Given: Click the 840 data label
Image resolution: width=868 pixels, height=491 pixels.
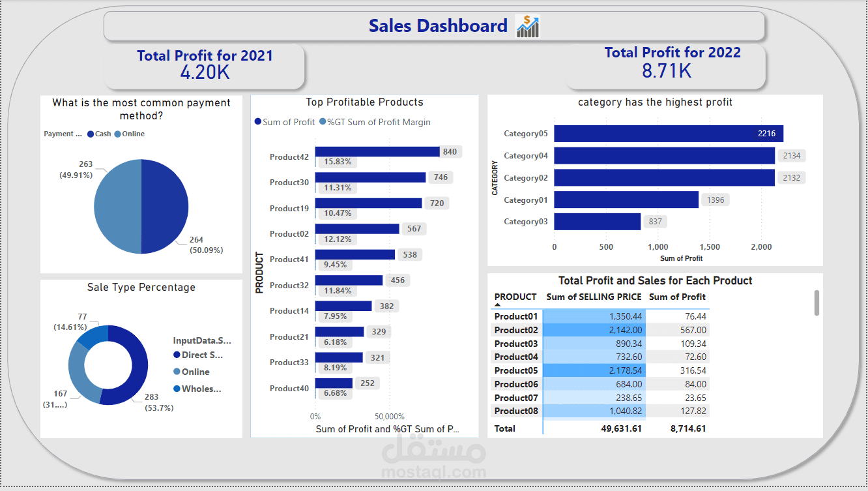Looking at the screenshot, I should [x=450, y=152].
